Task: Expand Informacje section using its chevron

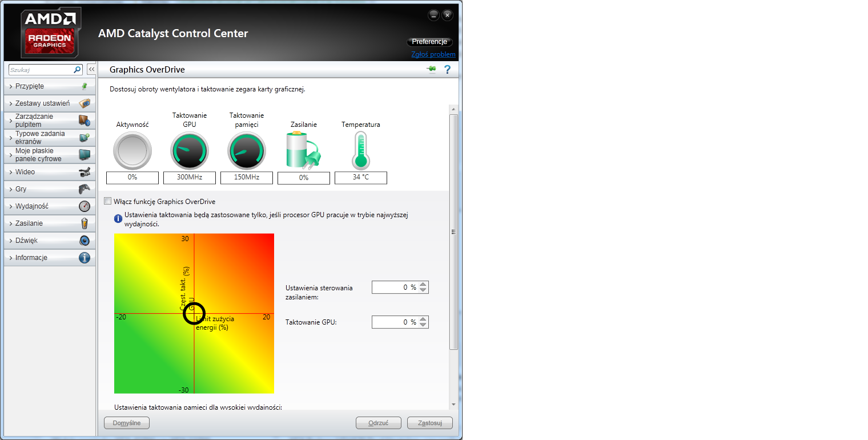Action: [11, 258]
